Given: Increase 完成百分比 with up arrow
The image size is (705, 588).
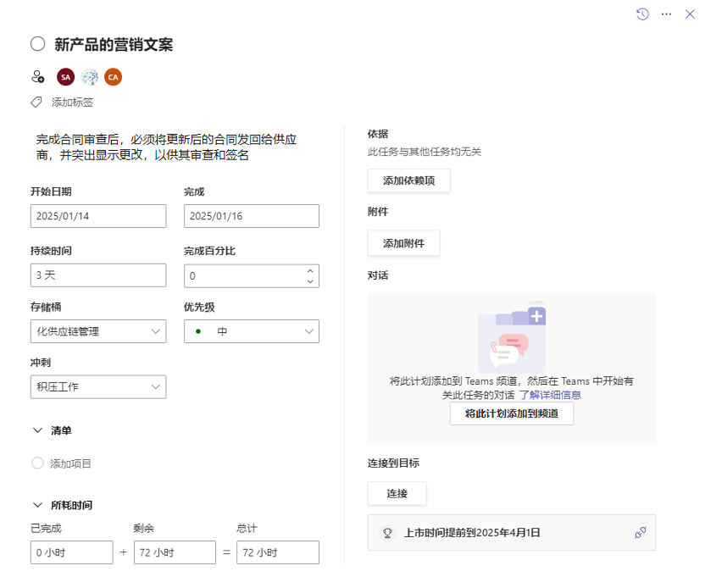Looking at the screenshot, I should (x=310, y=271).
